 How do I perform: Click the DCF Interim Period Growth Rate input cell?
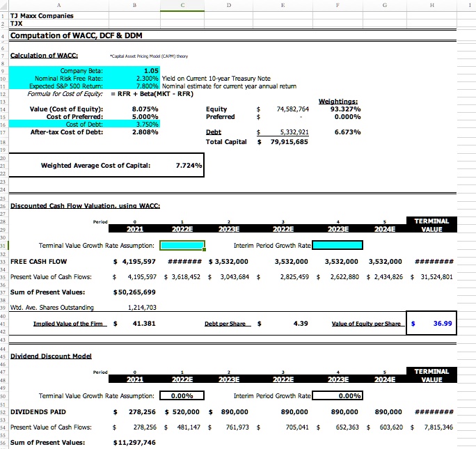pyautogui.click(x=338, y=245)
